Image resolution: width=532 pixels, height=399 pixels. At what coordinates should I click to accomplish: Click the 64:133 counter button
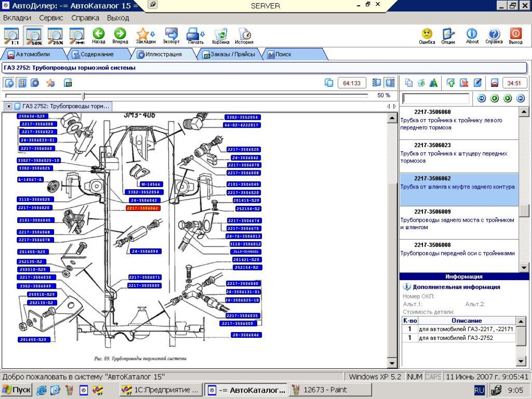[352, 83]
